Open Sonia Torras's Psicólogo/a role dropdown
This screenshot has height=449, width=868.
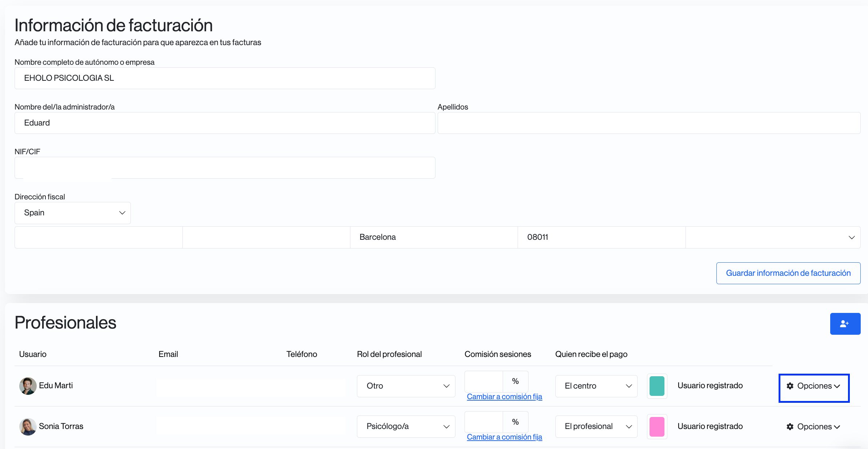[x=406, y=426]
